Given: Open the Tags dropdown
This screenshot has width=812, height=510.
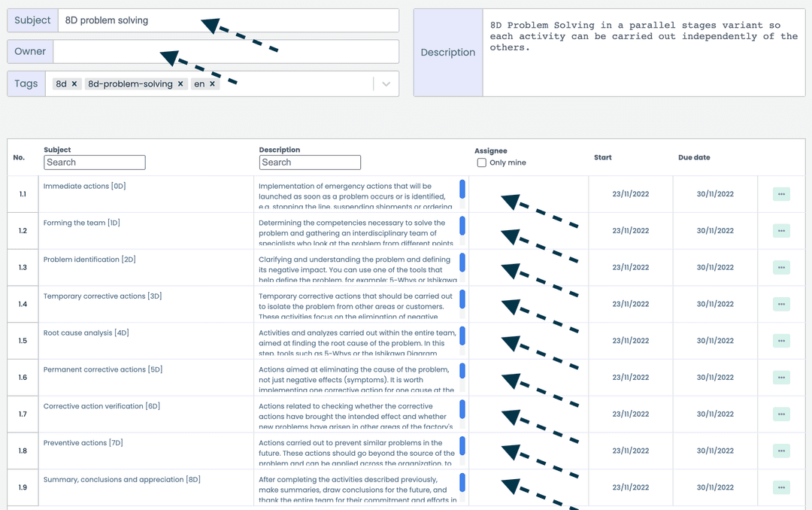Looking at the screenshot, I should point(386,83).
